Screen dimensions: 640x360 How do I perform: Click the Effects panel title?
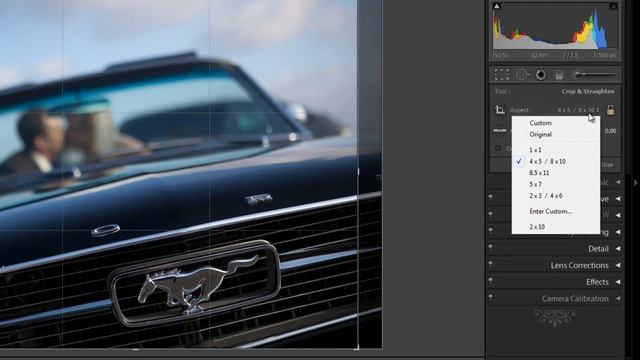pyautogui.click(x=597, y=282)
